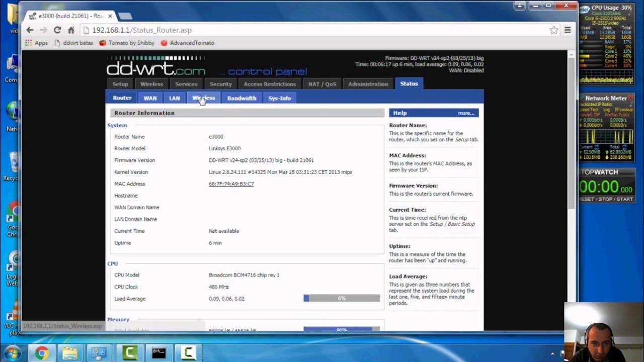Viewport: 644px width, 362px height.
Task: Open the Windows Start menu orb
Action: tap(12, 353)
